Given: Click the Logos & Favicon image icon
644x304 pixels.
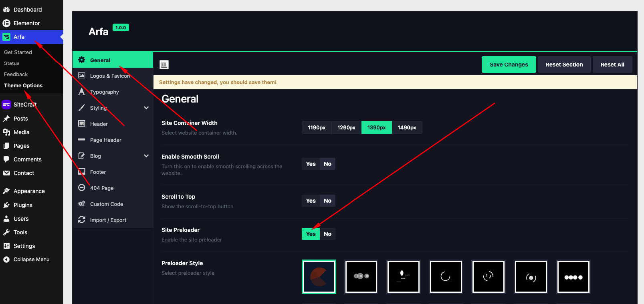Looking at the screenshot, I should (x=82, y=75).
